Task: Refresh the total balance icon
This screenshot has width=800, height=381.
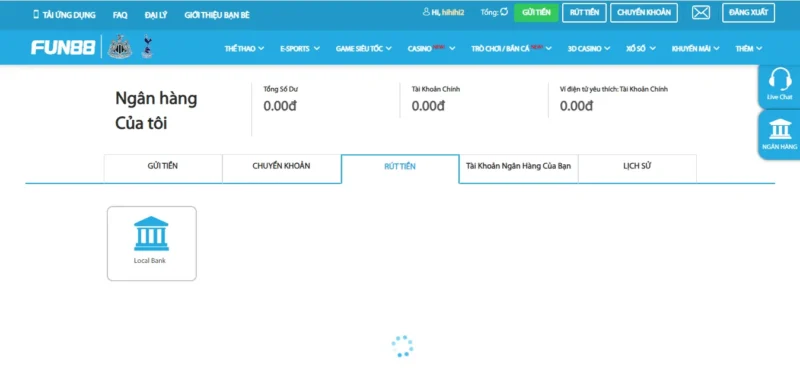Action: (504, 12)
